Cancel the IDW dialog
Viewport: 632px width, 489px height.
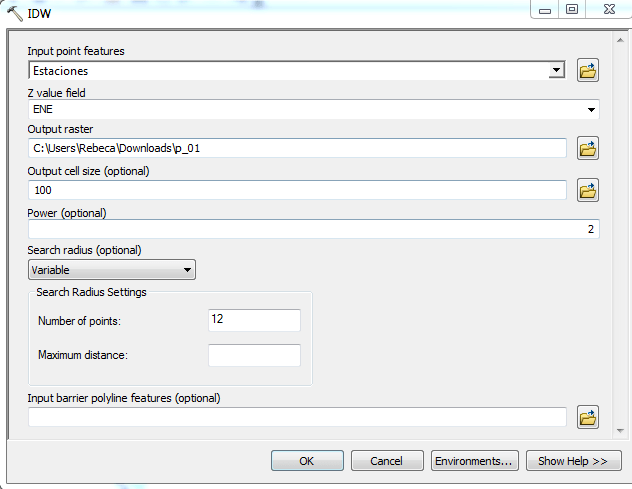point(386,461)
